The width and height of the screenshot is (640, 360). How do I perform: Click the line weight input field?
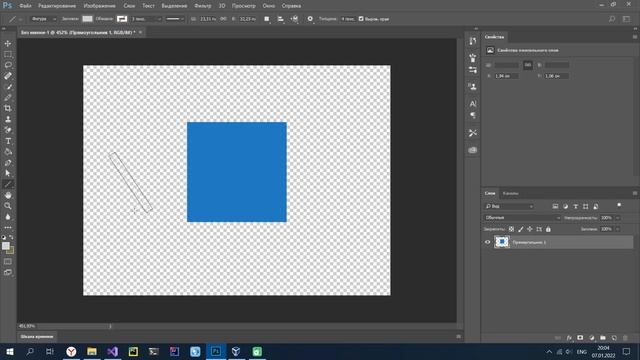[348, 19]
